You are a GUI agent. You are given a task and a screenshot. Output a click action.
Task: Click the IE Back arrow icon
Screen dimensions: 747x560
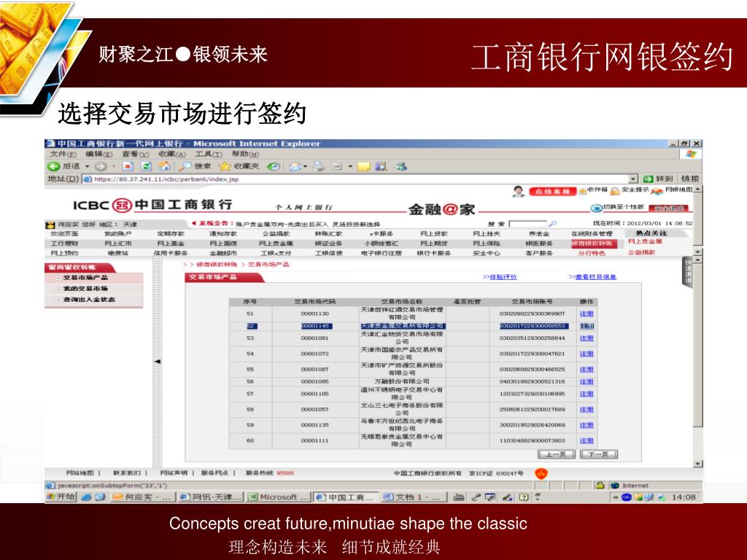click(x=53, y=166)
